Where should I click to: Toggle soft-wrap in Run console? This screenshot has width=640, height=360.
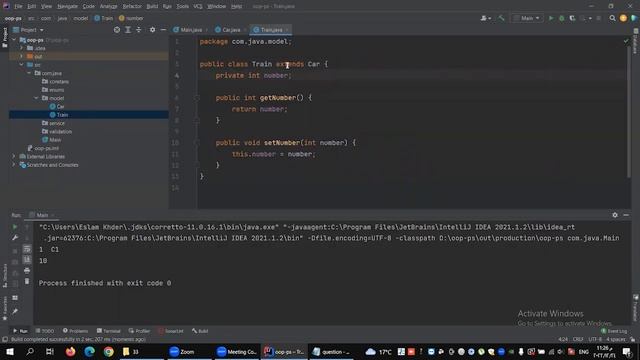[x=27, y=249]
